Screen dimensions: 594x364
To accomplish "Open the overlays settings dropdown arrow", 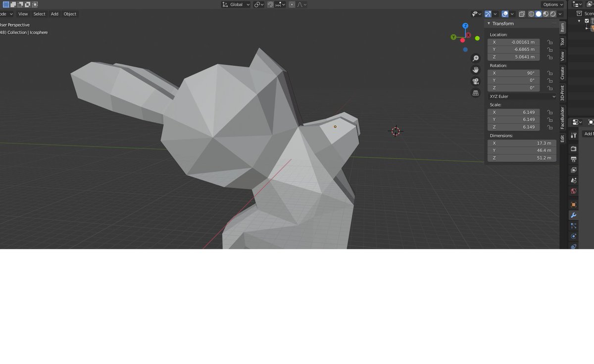I will pos(512,14).
